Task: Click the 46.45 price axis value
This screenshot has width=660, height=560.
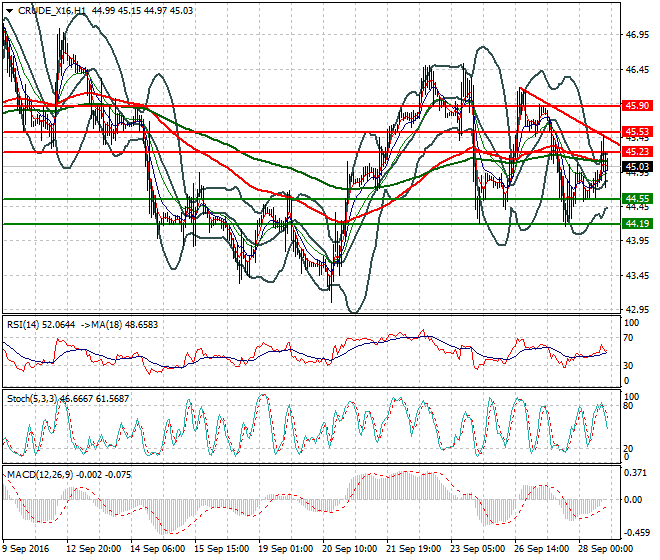Action: pos(637,69)
